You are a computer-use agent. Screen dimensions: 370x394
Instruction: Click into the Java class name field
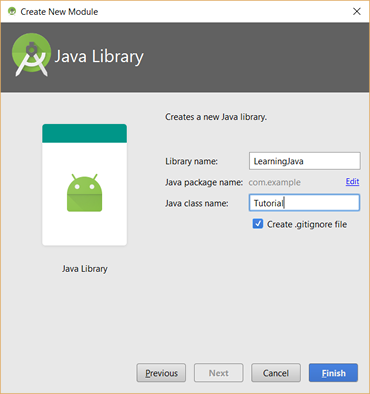click(x=304, y=203)
